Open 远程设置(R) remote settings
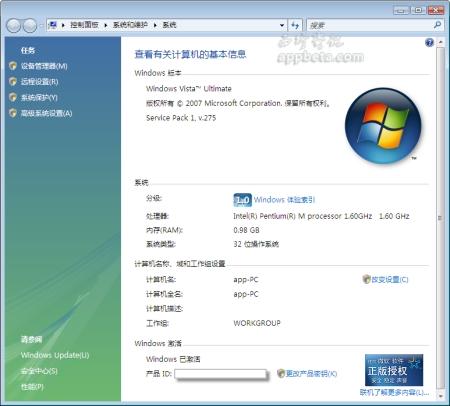 point(39,82)
